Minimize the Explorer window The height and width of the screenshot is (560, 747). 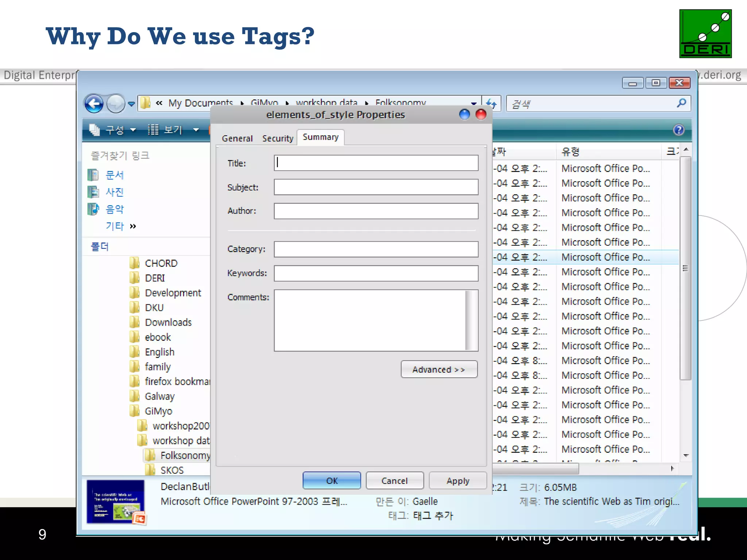(x=633, y=83)
